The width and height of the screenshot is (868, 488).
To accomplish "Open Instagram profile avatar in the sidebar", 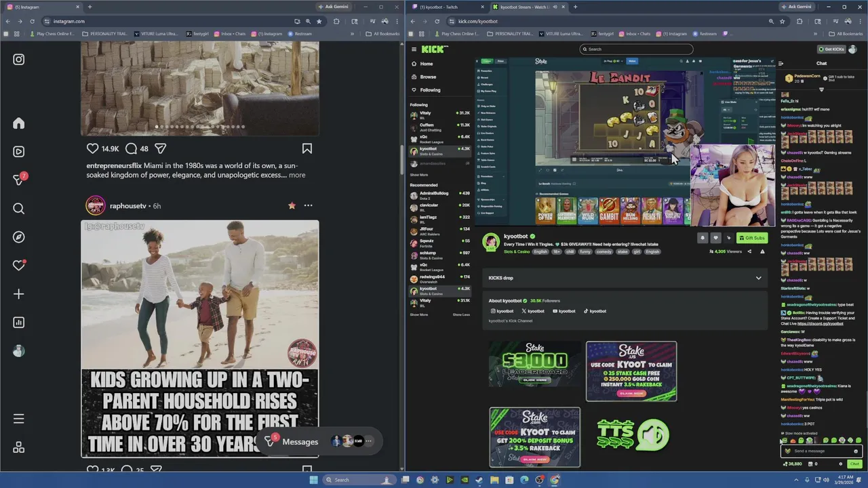I will (x=19, y=350).
